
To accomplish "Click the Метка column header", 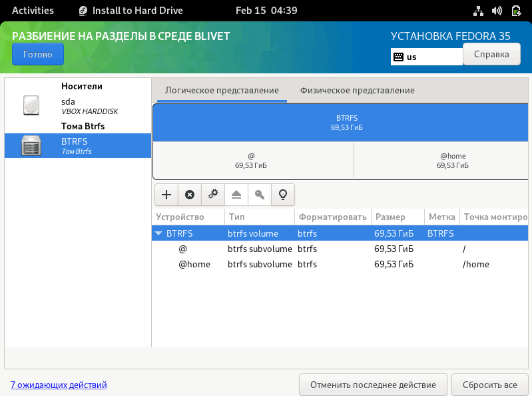I will coord(442,217).
